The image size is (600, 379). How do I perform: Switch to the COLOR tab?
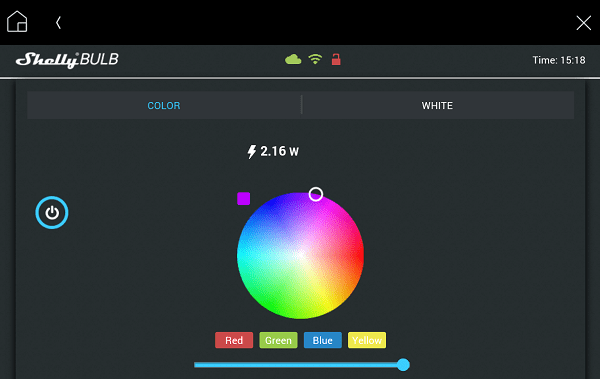click(x=164, y=105)
